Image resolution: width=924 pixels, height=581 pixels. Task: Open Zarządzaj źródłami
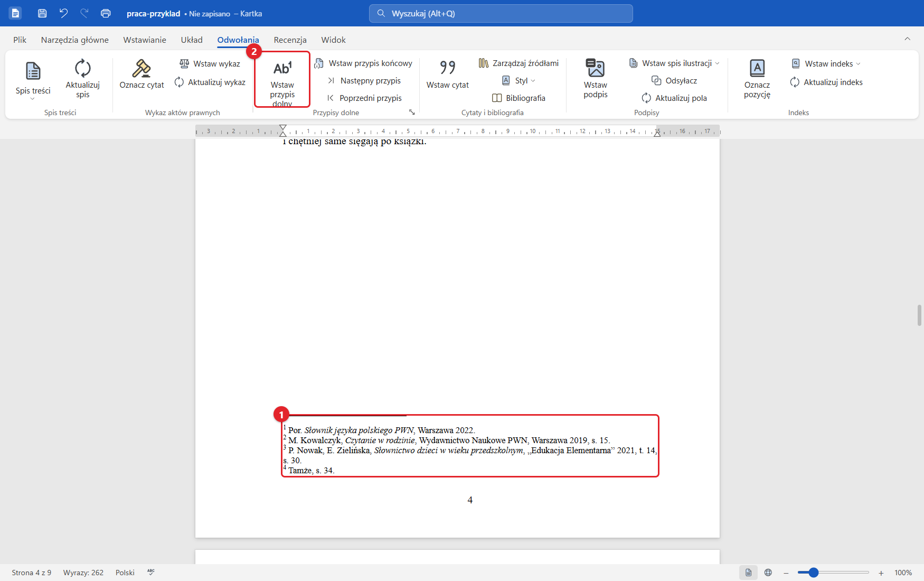pyautogui.click(x=519, y=63)
